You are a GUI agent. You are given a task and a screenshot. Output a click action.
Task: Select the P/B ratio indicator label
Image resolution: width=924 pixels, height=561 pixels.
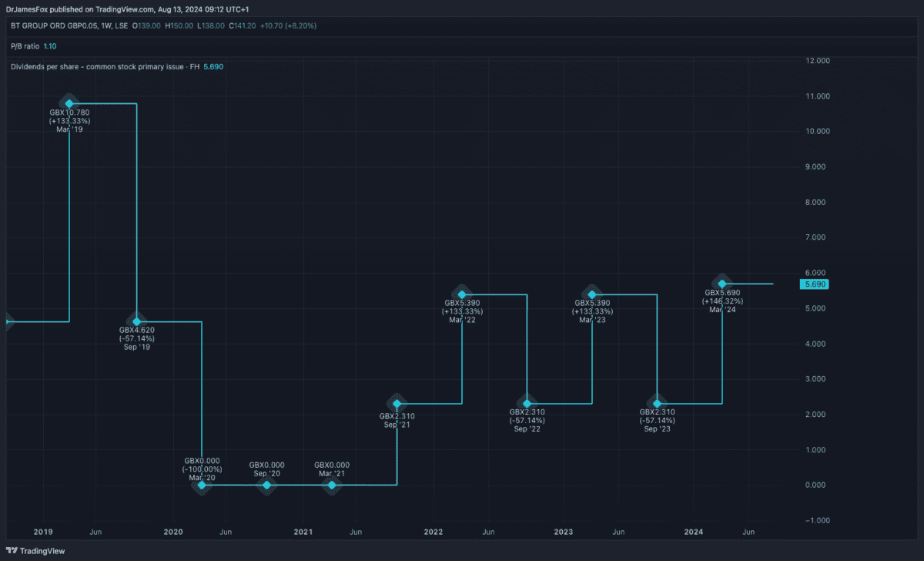click(25, 46)
